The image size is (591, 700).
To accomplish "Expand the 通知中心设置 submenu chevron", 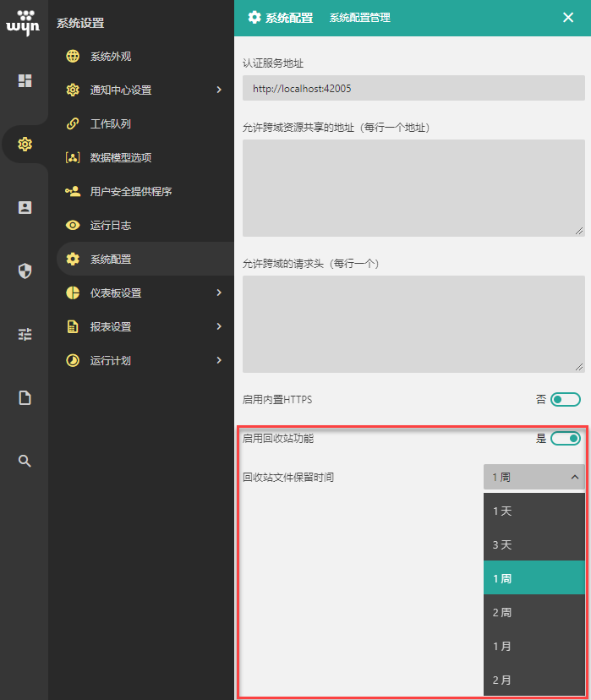I will click(219, 90).
